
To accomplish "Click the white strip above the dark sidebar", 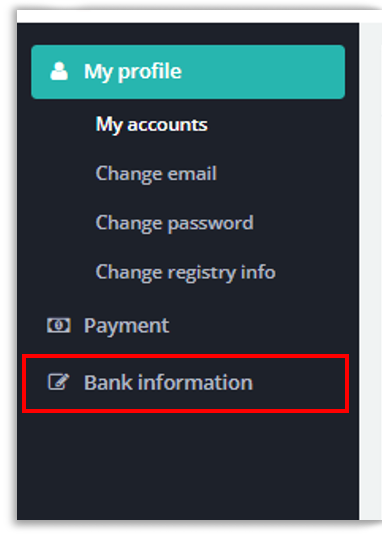I will click(198, 16).
